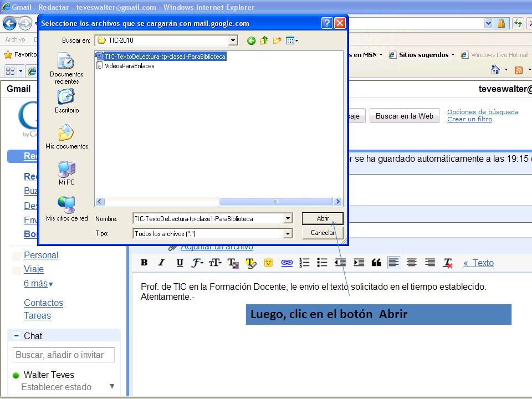Toggle Underline formatting
The height and width of the screenshot is (399, 532).
coord(180,263)
